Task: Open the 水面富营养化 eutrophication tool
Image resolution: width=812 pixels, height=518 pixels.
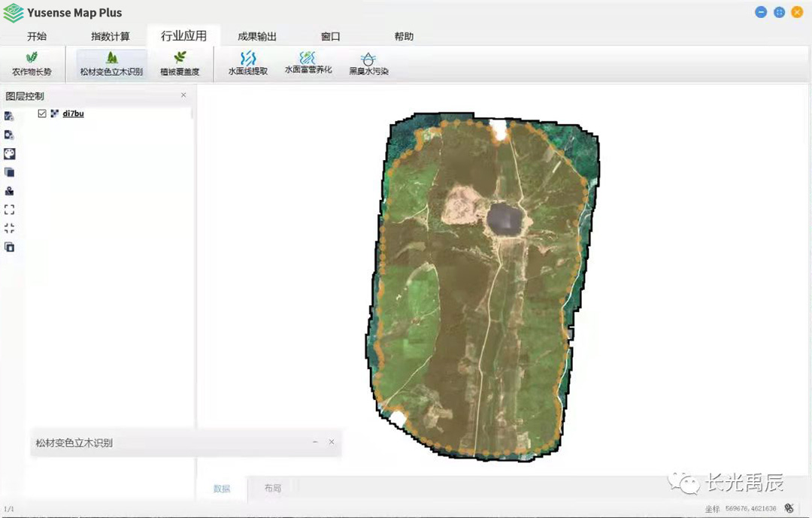Action: 308,64
